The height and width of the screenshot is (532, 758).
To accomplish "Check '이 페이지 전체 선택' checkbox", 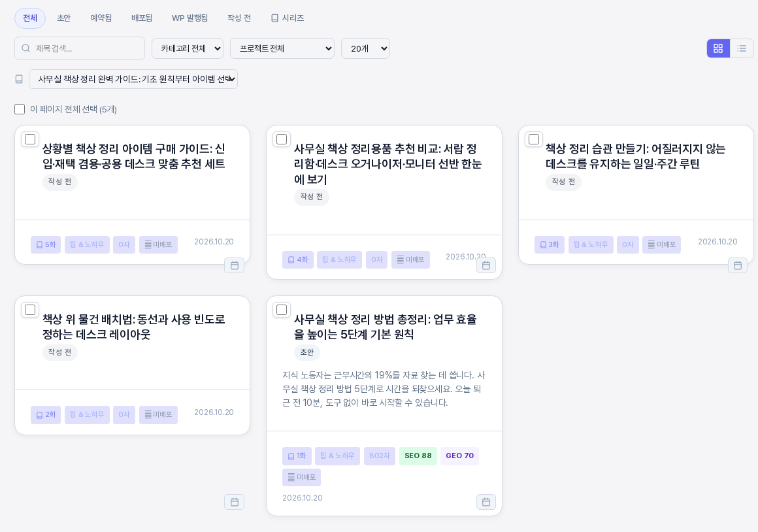I will [20, 109].
